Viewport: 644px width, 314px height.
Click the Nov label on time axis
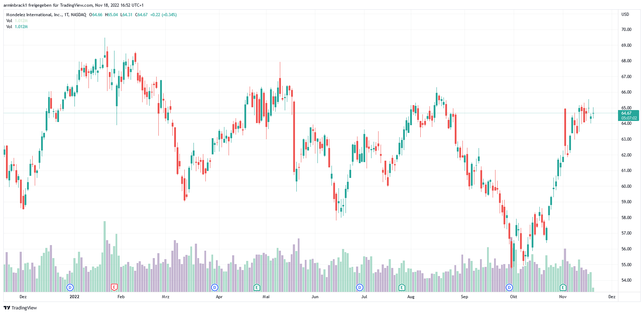pos(563,297)
